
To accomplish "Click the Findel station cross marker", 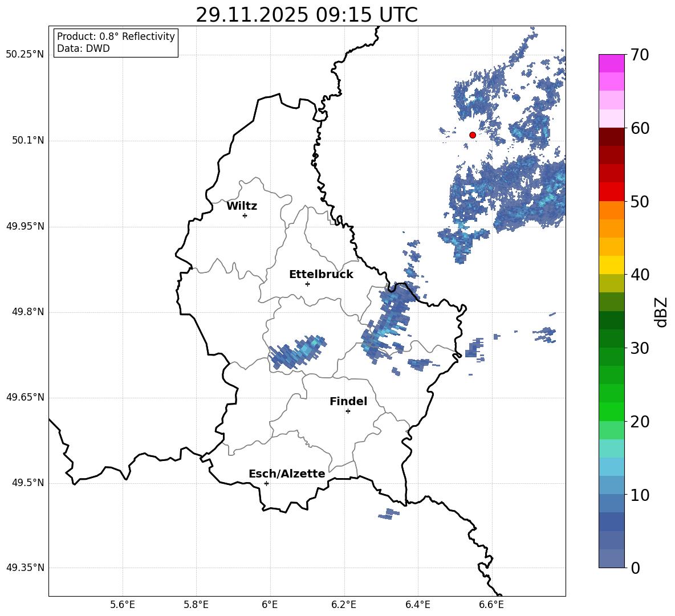I will click(348, 411).
